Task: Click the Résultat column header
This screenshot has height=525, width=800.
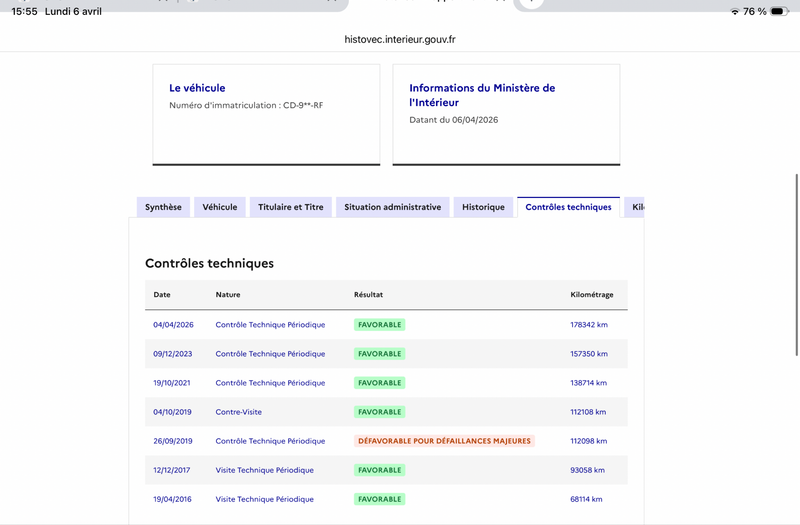Action: pyautogui.click(x=368, y=295)
